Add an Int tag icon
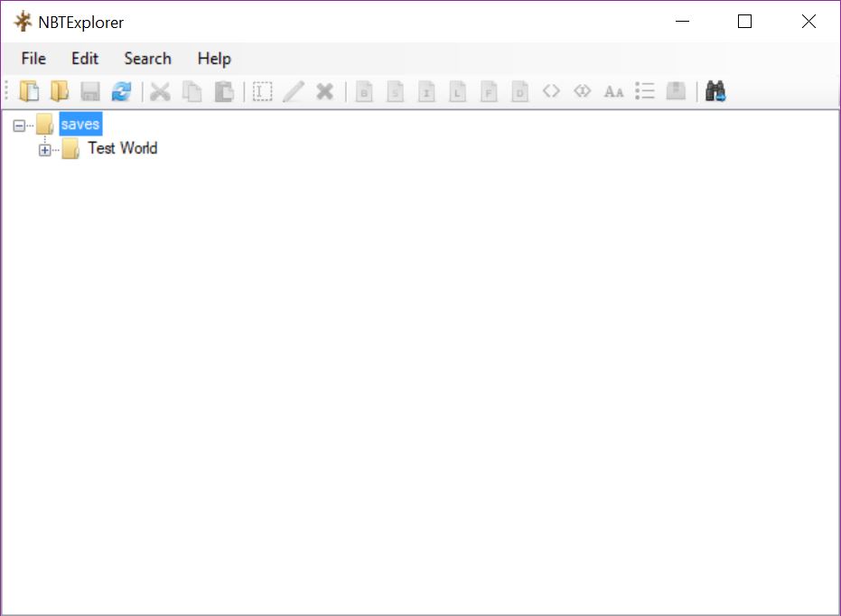This screenshot has height=616, width=841. (426, 91)
